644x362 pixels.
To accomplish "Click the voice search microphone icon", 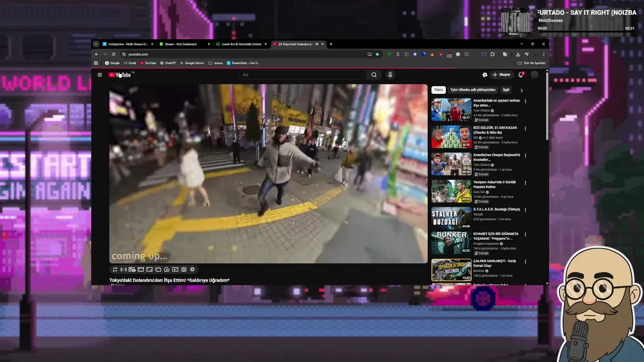I will click(390, 75).
